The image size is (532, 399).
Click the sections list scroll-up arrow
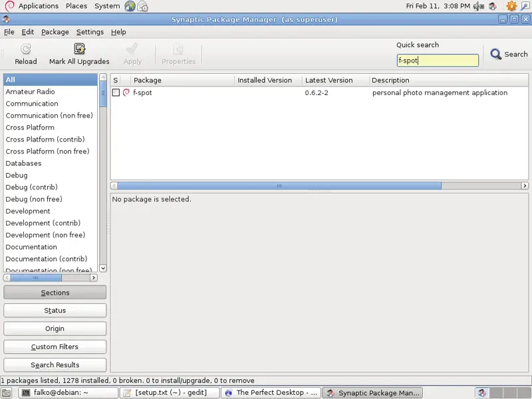tap(103, 77)
